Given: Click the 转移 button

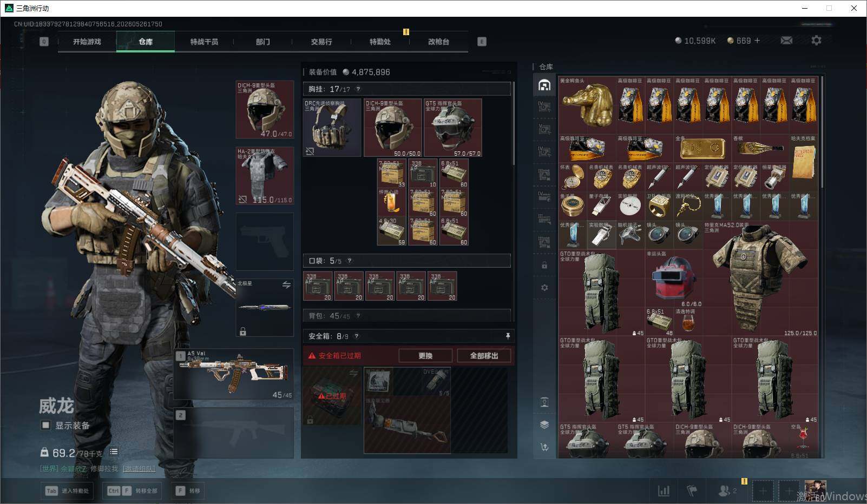Looking at the screenshot, I should point(188,491).
